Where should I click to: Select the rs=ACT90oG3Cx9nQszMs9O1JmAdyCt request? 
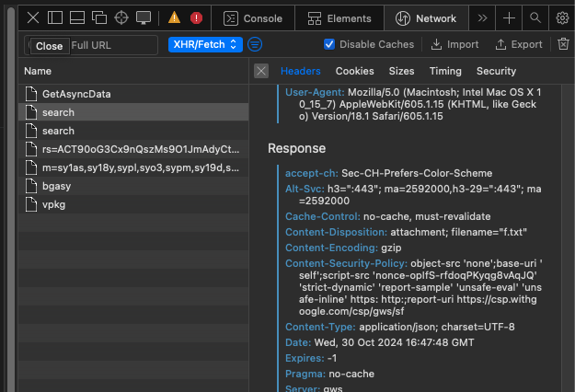133,149
